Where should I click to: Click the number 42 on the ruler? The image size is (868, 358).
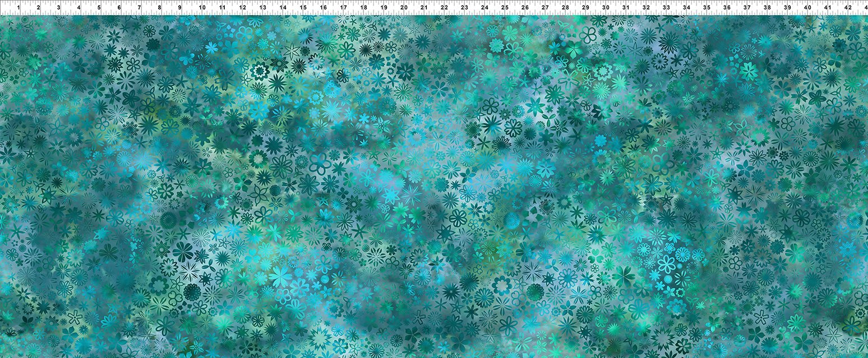coord(848,8)
